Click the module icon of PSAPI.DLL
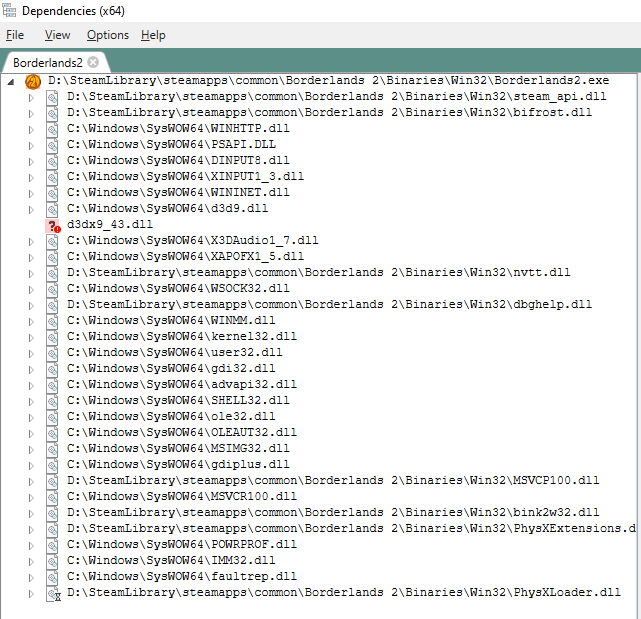Screen dimensions: 641x619 [52, 146]
